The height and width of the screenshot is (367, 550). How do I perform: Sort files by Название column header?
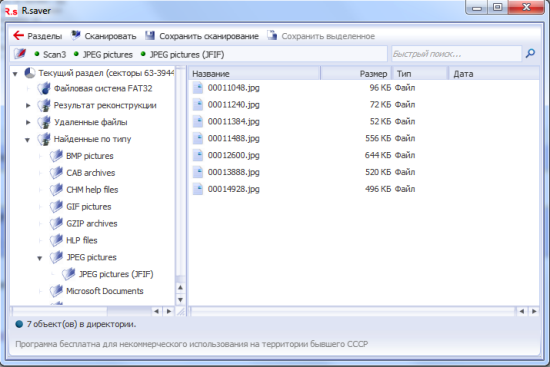click(254, 74)
